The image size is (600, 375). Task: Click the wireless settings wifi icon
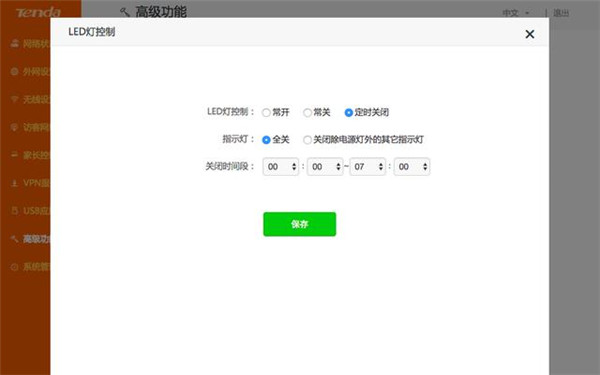(x=15, y=99)
